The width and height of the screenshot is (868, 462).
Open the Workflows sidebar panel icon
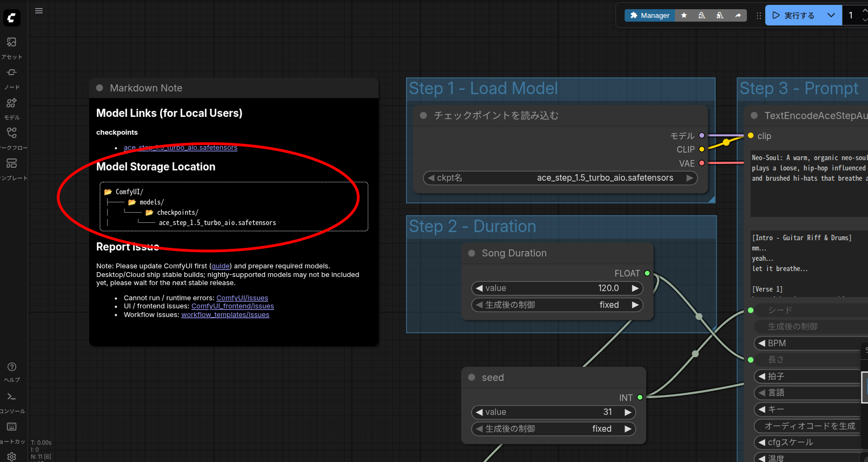point(11,133)
